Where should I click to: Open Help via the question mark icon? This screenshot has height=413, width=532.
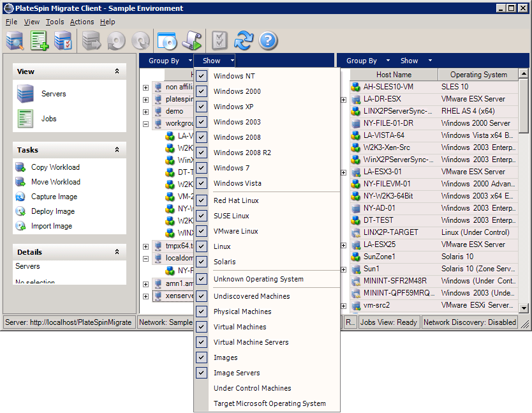268,41
